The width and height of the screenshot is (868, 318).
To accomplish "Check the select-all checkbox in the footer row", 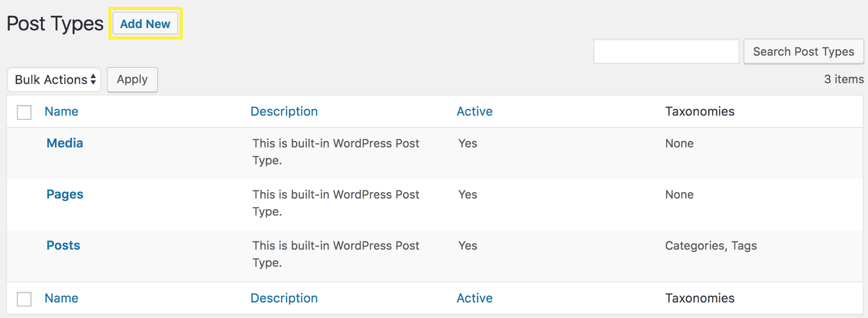I will (x=24, y=299).
